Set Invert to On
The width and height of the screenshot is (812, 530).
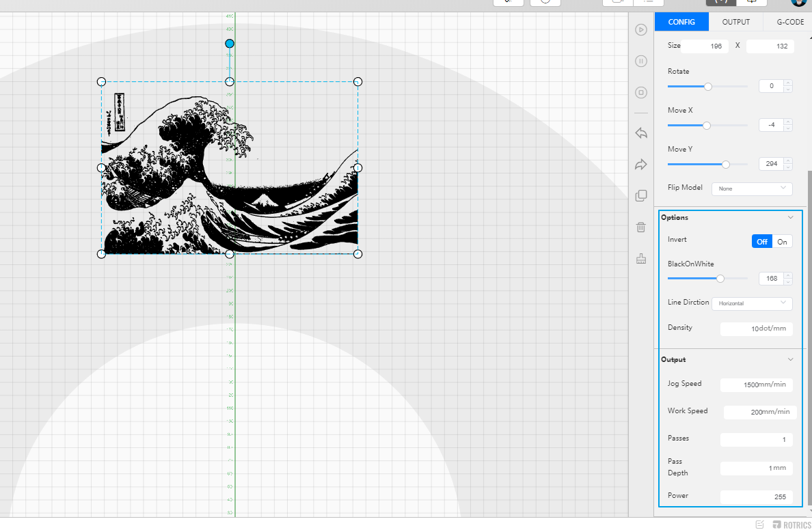[x=782, y=242]
